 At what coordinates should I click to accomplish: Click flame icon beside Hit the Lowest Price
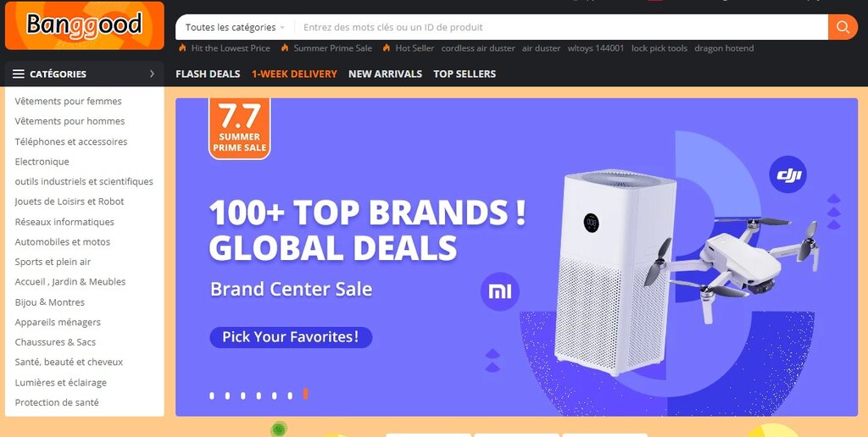182,48
